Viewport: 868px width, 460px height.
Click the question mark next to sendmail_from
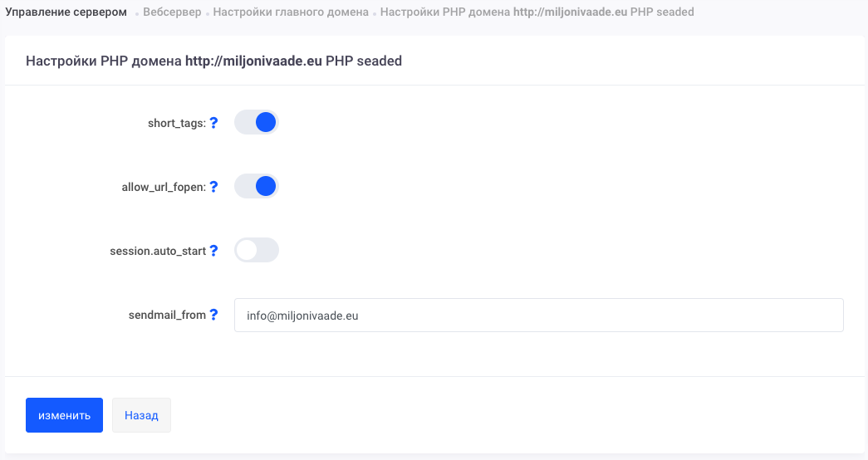[213, 315]
